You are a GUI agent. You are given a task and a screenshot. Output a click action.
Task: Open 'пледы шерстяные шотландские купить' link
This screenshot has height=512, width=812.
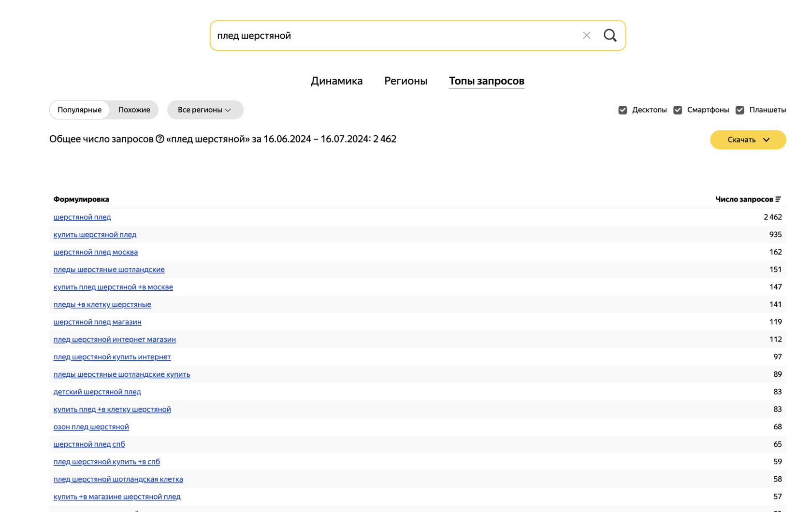click(x=122, y=374)
